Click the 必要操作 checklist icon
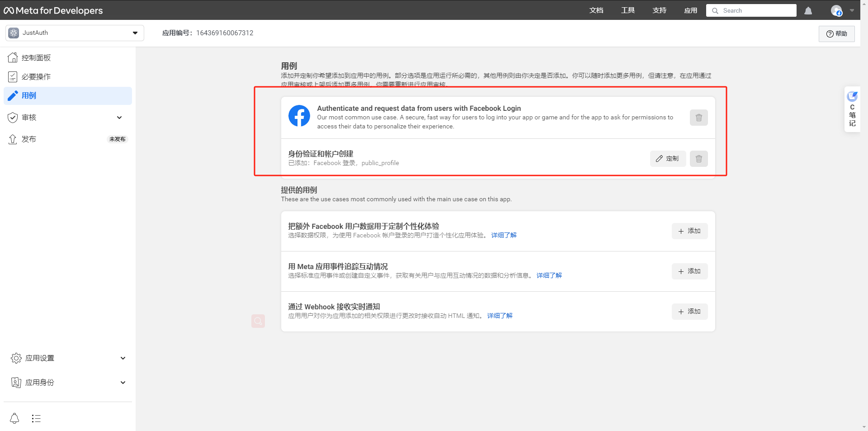 [13, 76]
